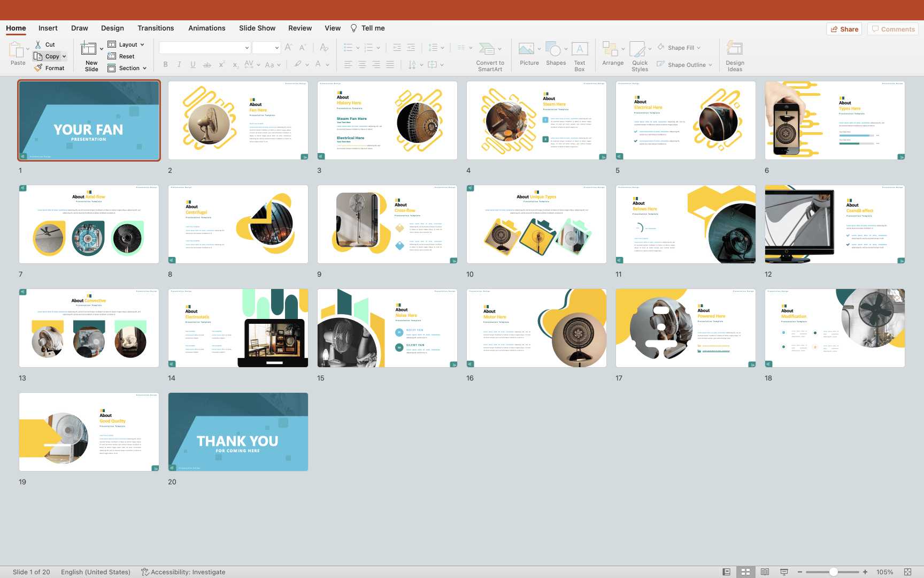Viewport: 924px width, 578px height.
Task: Open the Transitions tab
Action: click(x=156, y=28)
